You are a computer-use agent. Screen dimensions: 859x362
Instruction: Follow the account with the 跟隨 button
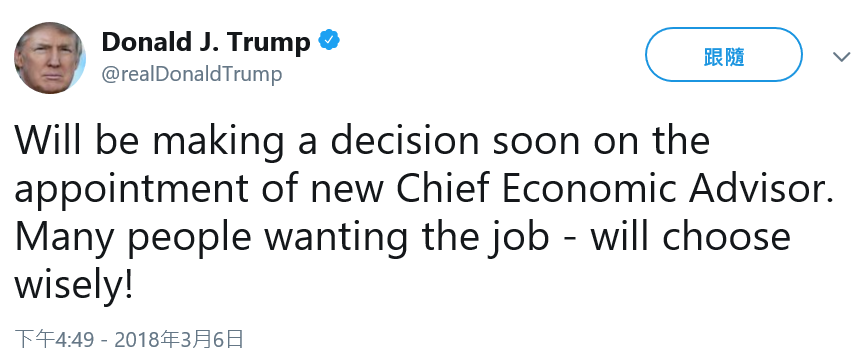pyautogui.click(x=724, y=55)
